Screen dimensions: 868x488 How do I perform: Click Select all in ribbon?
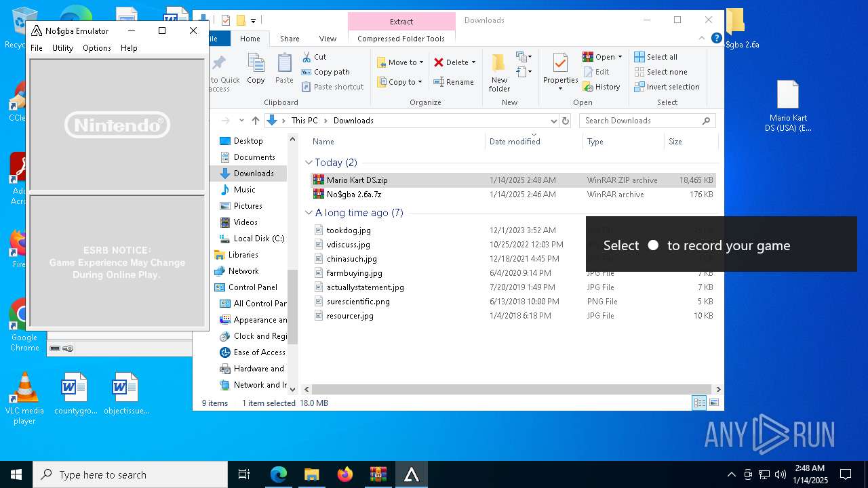pyautogui.click(x=656, y=57)
